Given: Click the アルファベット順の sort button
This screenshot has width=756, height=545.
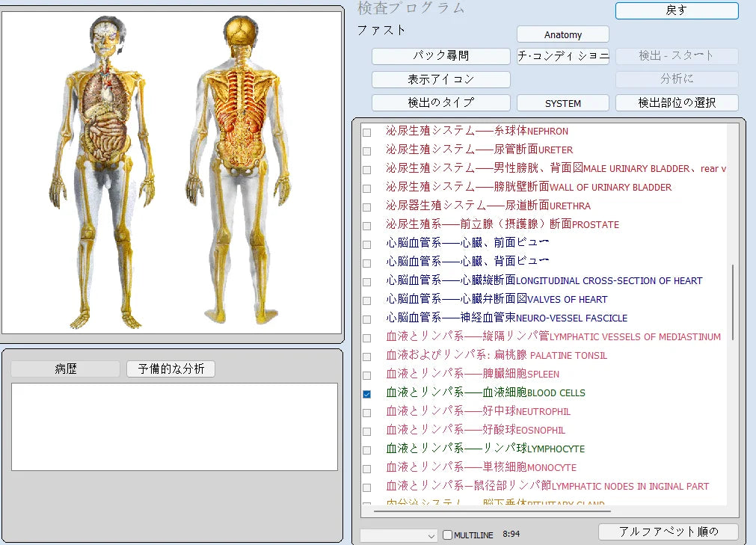Looking at the screenshot, I should pyautogui.click(x=668, y=532).
